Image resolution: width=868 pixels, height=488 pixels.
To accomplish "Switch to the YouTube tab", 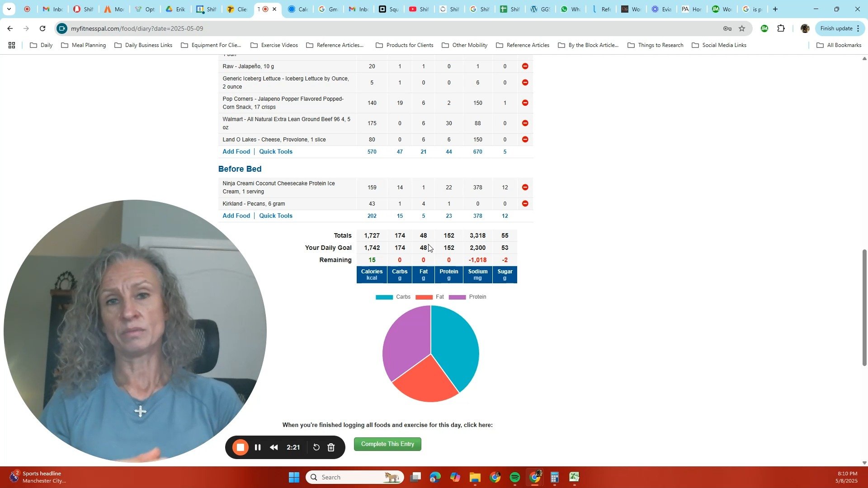I will 419,9.
